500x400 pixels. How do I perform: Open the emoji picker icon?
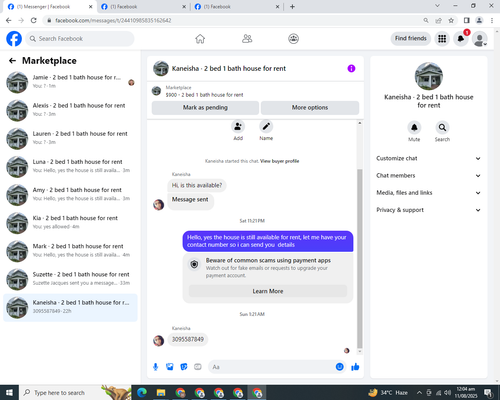339,367
